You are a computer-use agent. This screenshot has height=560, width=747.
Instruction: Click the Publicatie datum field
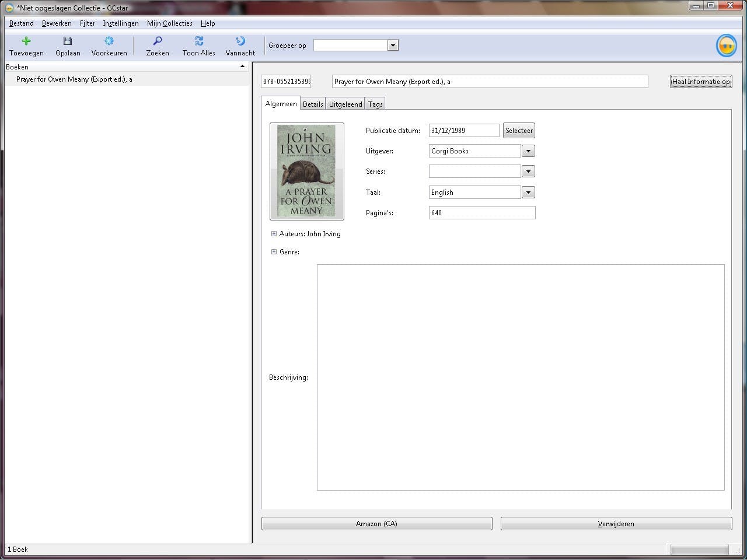pyautogui.click(x=464, y=131)
